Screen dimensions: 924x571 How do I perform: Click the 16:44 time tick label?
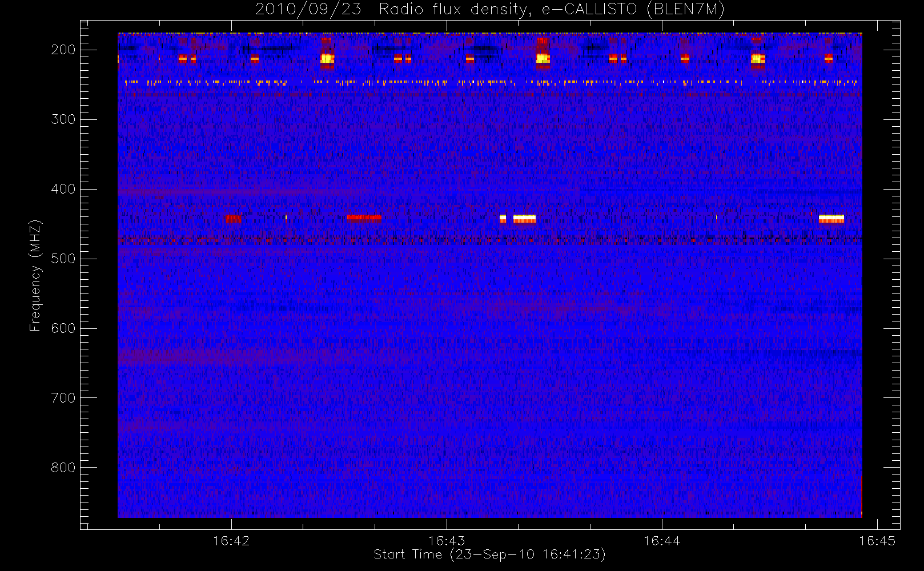[x=662, y=541]
